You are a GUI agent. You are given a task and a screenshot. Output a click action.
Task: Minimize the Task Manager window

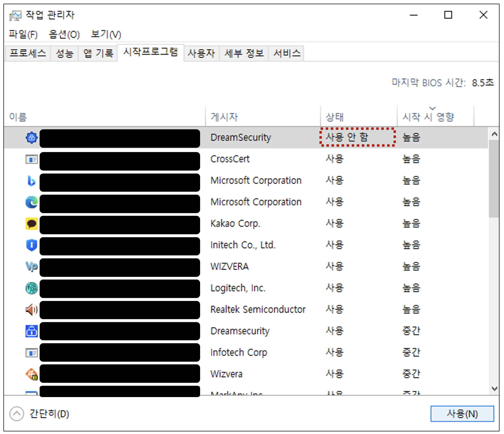(x=414, y=15)
